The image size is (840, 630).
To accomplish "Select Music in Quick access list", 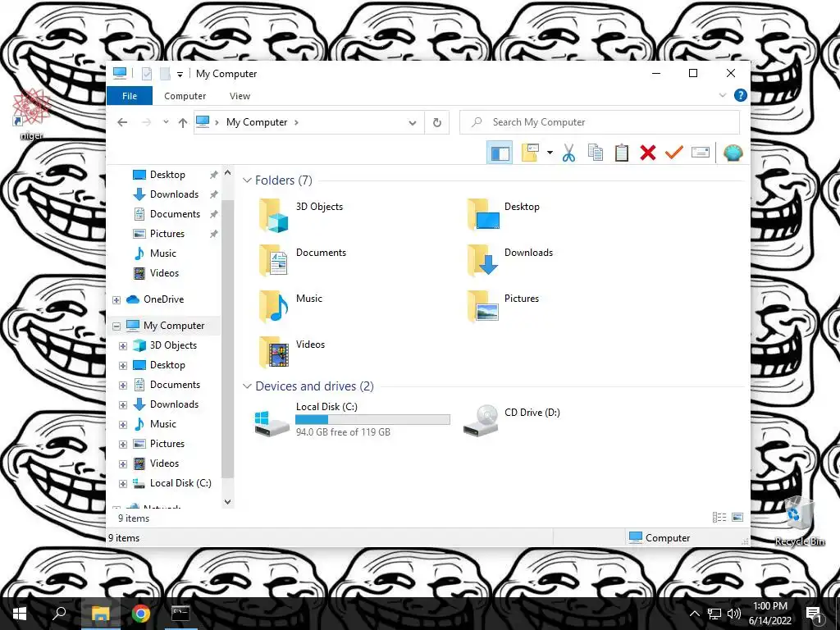I will point(163,253).
